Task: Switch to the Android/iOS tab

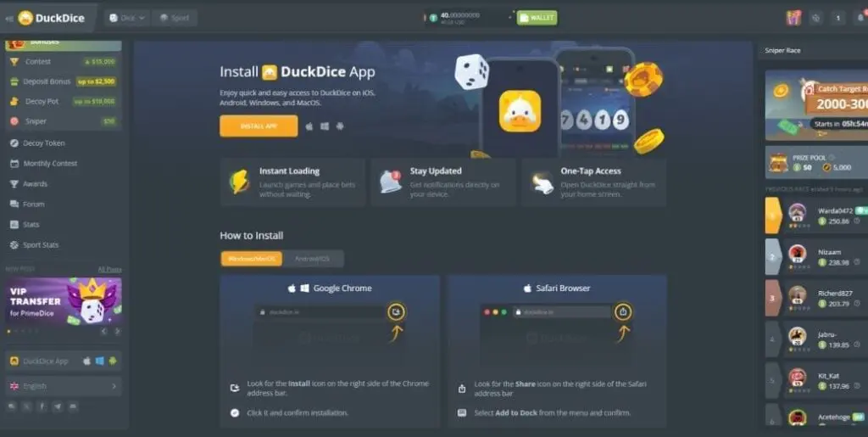Action: click(x=313, y=259)
